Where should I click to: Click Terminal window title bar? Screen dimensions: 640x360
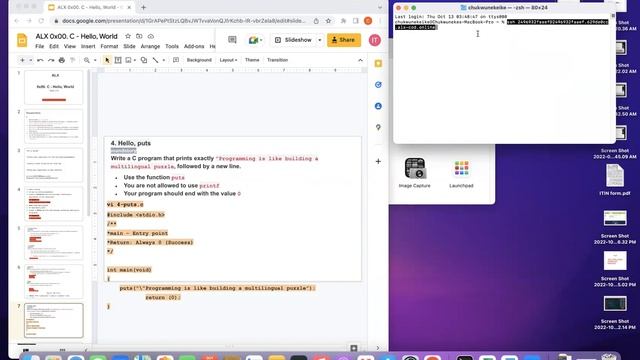pyautogui.click(x=504, y=7)
